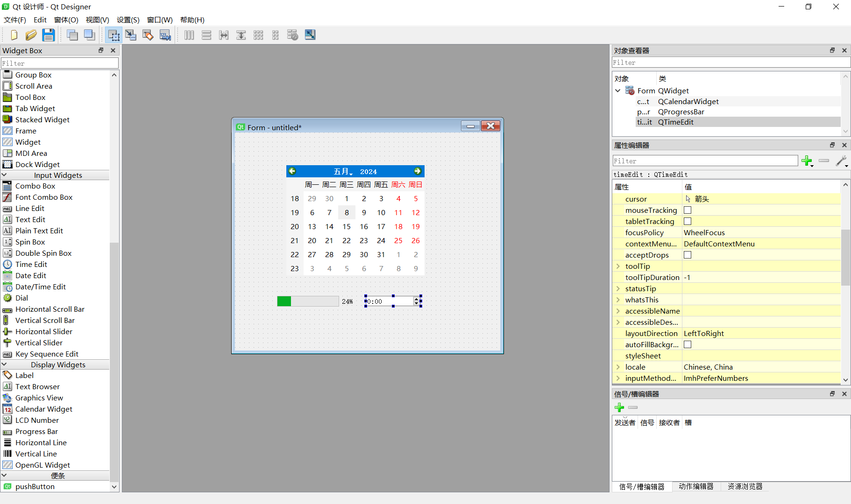Open the Edit menu
Image resolution: width=851 pixels, height=504 pixels.
[40, 20]
